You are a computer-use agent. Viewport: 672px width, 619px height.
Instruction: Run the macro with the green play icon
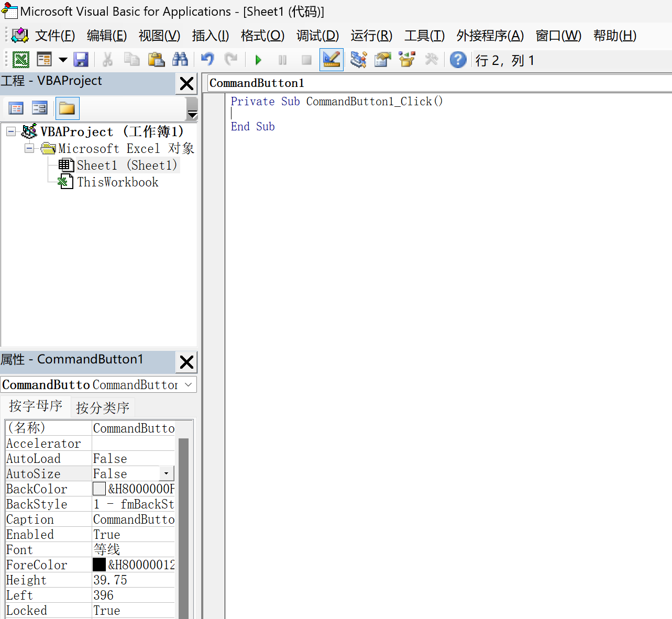point(258,60)
